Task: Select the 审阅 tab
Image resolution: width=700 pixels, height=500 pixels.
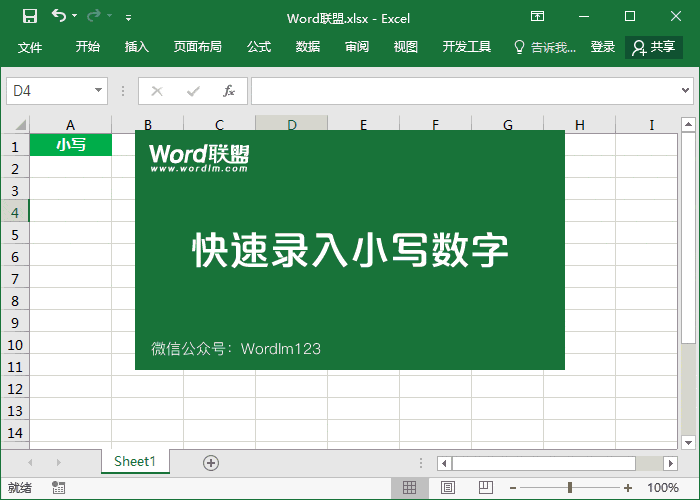Action: pyautogui.click(x=357, y=46)
